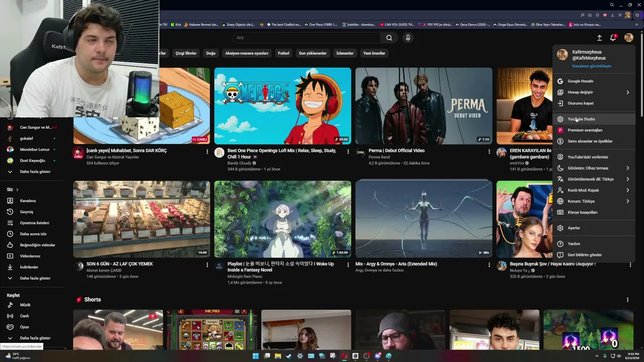Open Mendebur Lemur channel in subscriptions
Screen dimensions: 644x362
[x=32, y=149]
